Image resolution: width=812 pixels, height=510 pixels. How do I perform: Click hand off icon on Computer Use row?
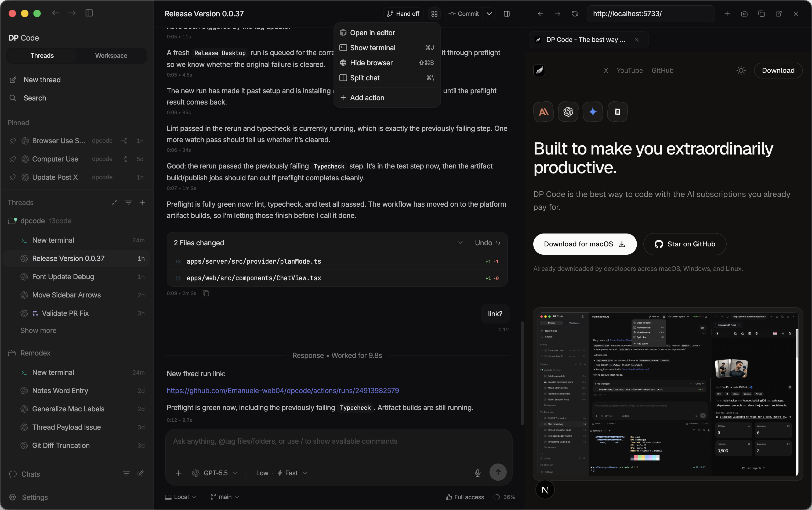[x=124, y=159]
